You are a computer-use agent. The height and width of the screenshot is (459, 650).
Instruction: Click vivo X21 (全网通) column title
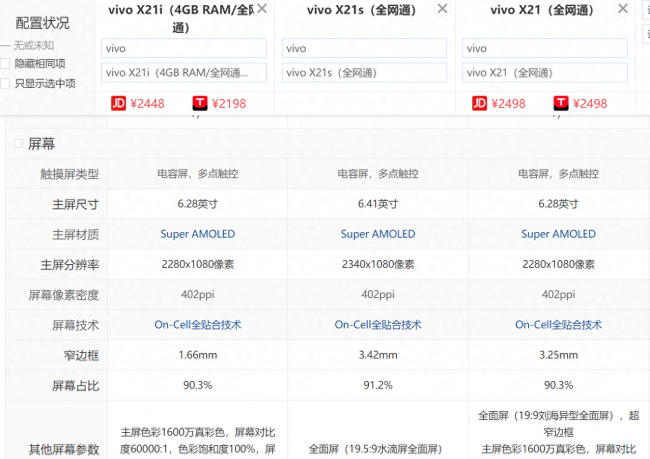[542, 10]
